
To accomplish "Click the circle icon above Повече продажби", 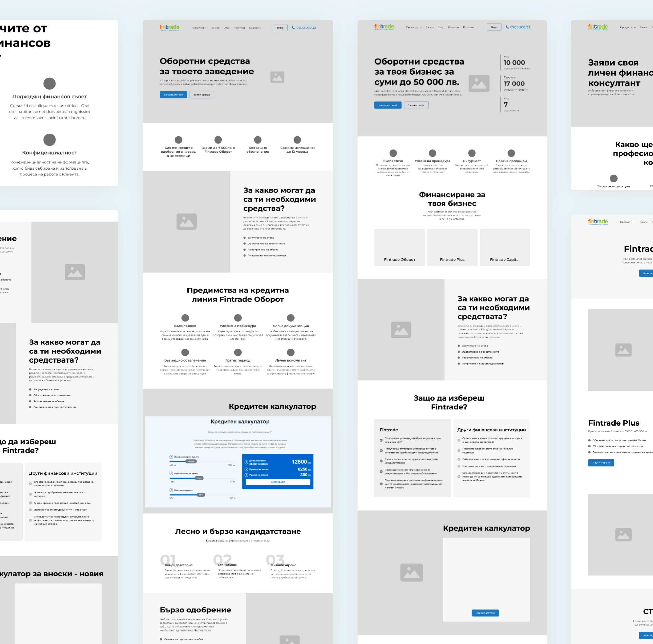I will click(511, 153).
